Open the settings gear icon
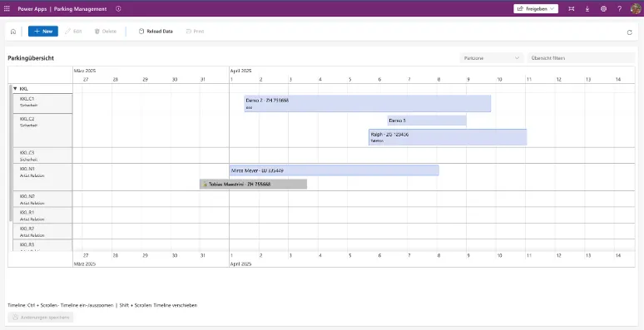Image resolution: width=644 pixels, height=330 pixels. pos(603,8)
